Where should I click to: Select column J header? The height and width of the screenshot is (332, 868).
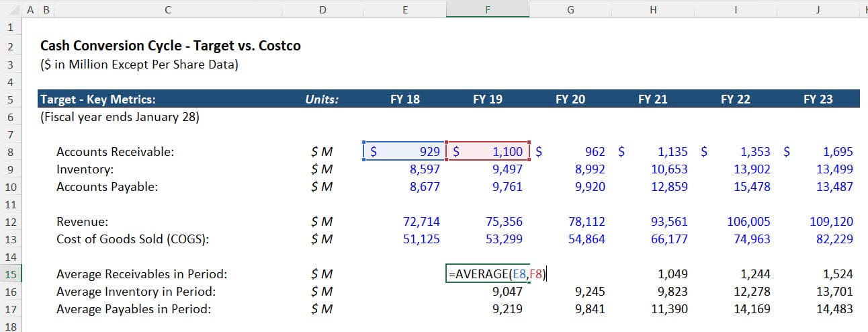(x=818, y=9)
